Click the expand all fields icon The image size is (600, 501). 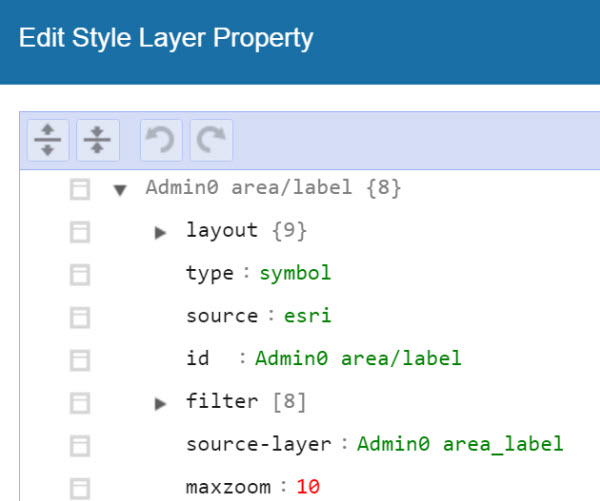pos(47,141)
